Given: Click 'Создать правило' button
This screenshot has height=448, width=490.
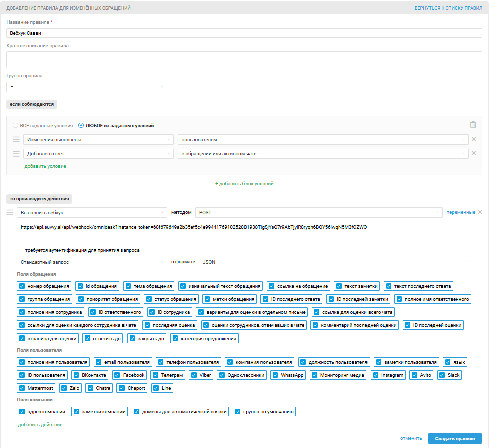Looking at the screenshot, I should point(454,438).
